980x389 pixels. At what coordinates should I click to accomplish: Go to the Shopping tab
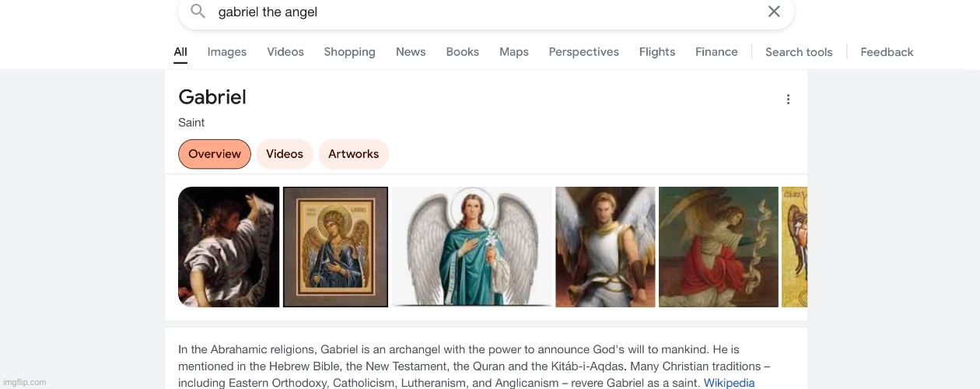pyautogui.click(x=349, y=52)
